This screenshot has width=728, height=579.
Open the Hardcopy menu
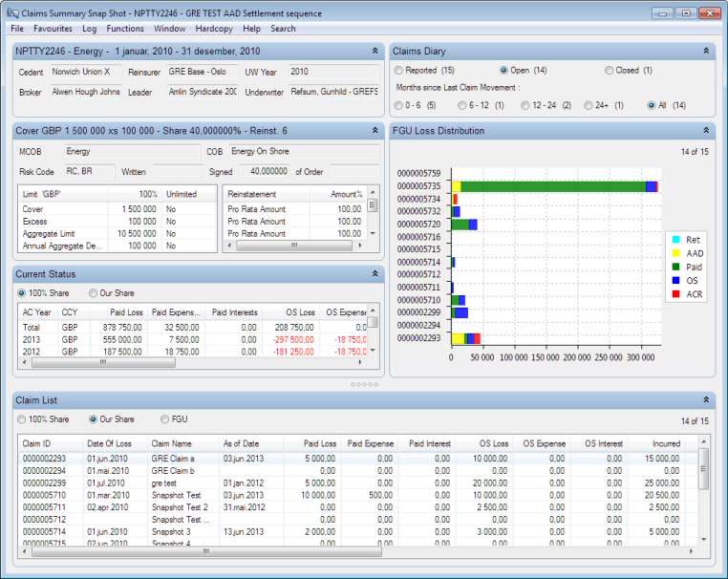[214, 29]
